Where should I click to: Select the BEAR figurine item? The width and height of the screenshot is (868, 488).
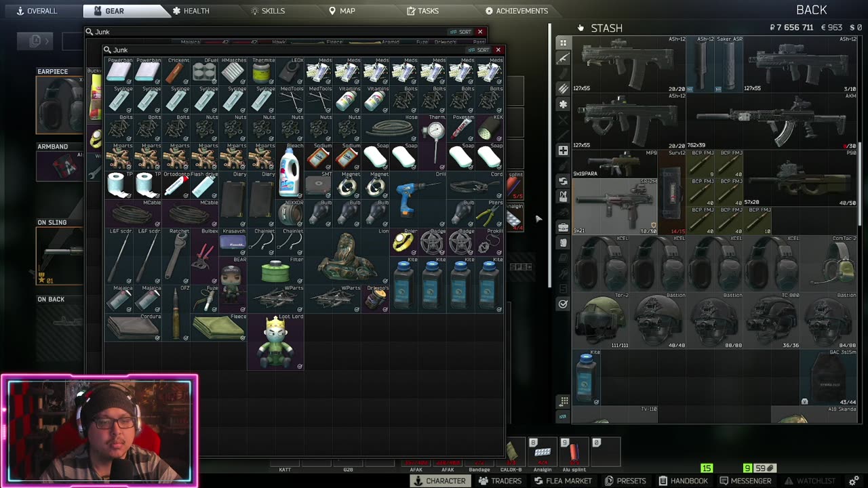point(233,285)
